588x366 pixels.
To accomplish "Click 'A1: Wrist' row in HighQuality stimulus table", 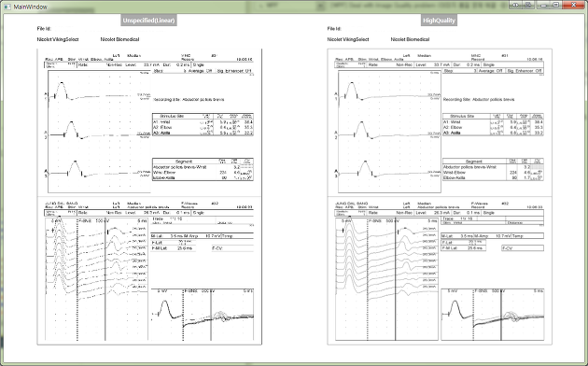I will 493,122.
